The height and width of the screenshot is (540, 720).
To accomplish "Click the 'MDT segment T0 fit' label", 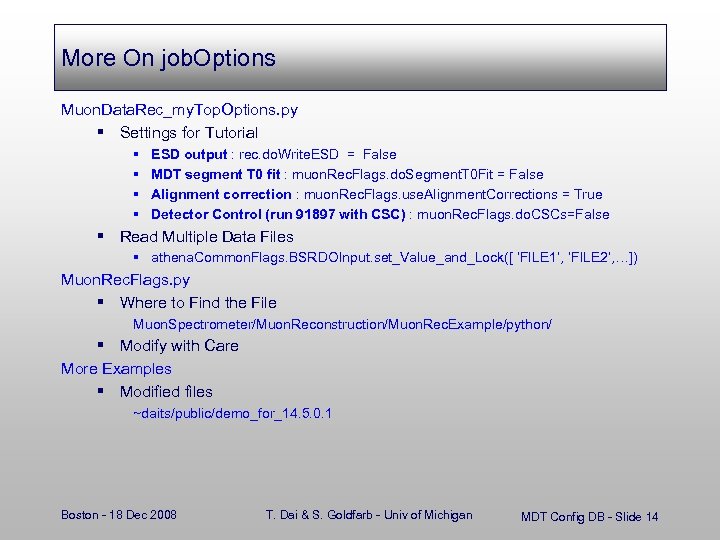I will pos(215,174).
